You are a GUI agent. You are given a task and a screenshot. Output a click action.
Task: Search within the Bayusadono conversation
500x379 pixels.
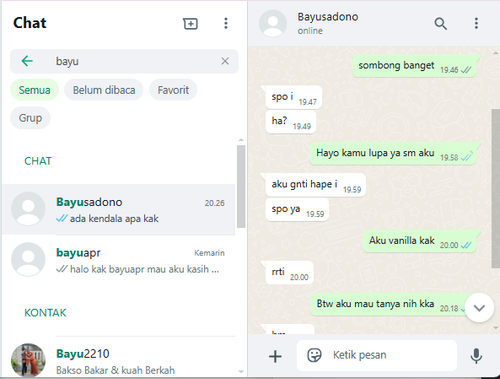click(441, 24)
